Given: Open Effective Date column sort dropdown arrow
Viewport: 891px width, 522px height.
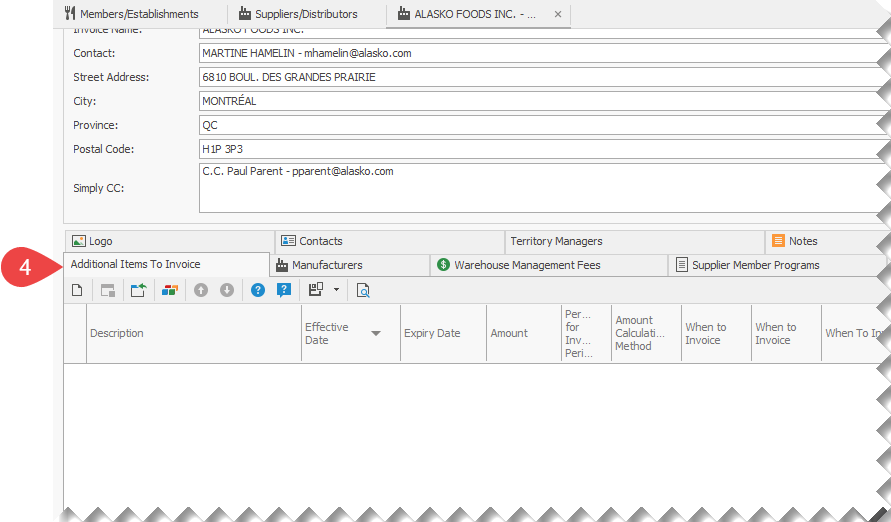Looking at the screenshot, I should [376, 334].
